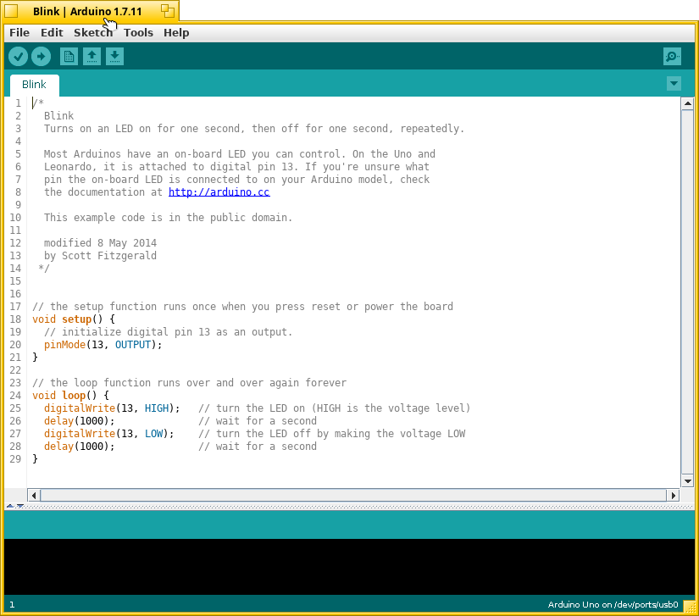
Task: Click the comment '// the loop function runs over'
Action: (x=190, y=383)
